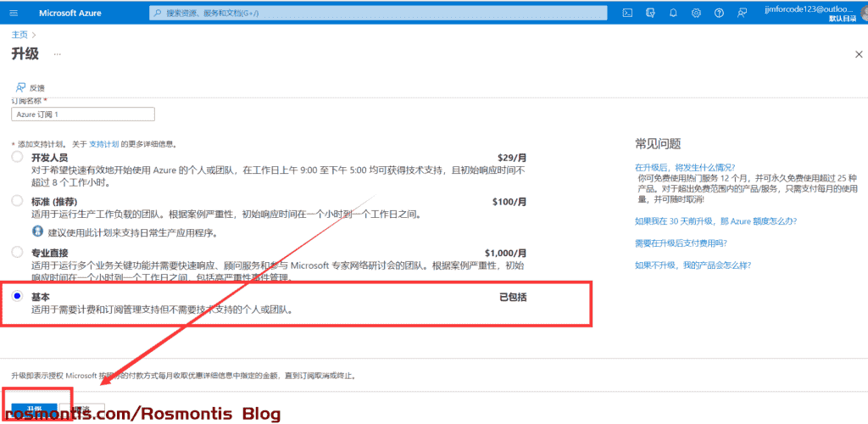Open FAQ 如果不升级，我的产品会怎么样?

click(693, 265)
